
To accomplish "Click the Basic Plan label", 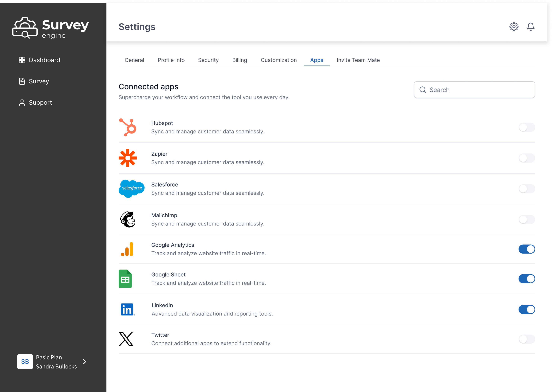I will [x=49, y=357].
